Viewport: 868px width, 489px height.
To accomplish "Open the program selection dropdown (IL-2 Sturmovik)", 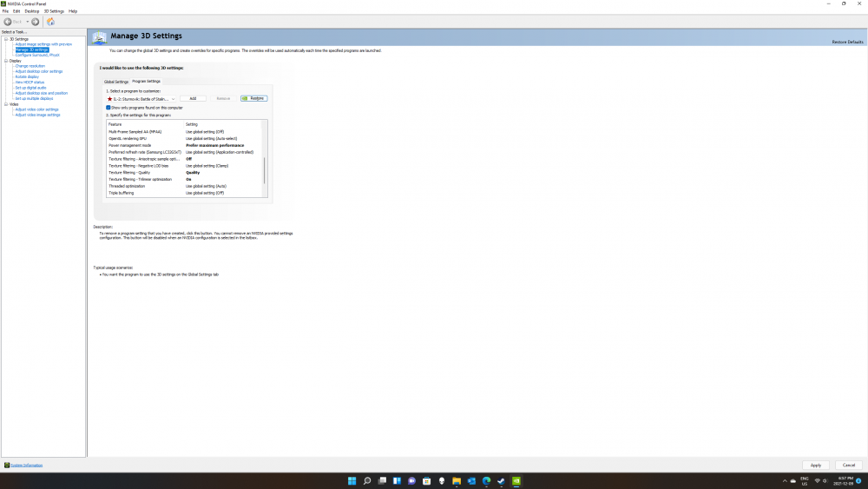I will (x=141, y=98).
